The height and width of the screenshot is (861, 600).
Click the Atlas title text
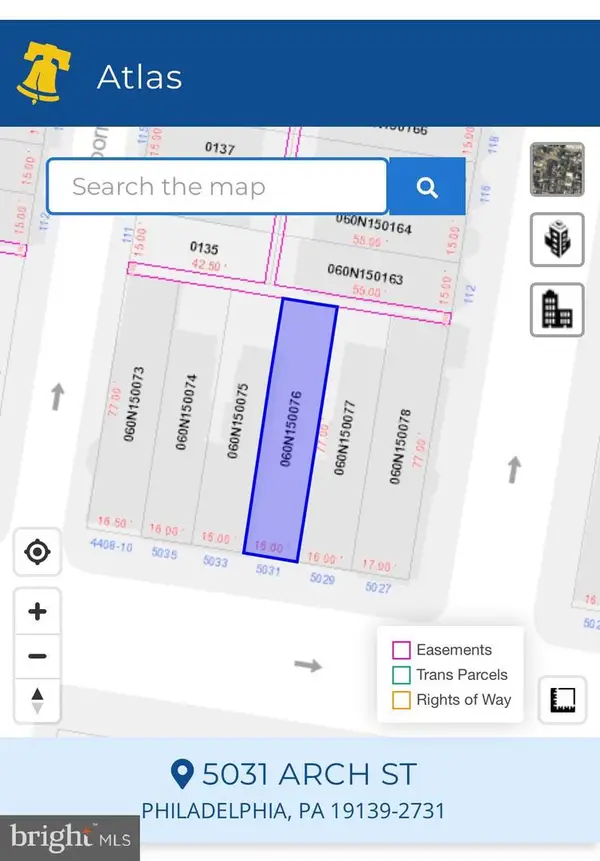(139, 77)
